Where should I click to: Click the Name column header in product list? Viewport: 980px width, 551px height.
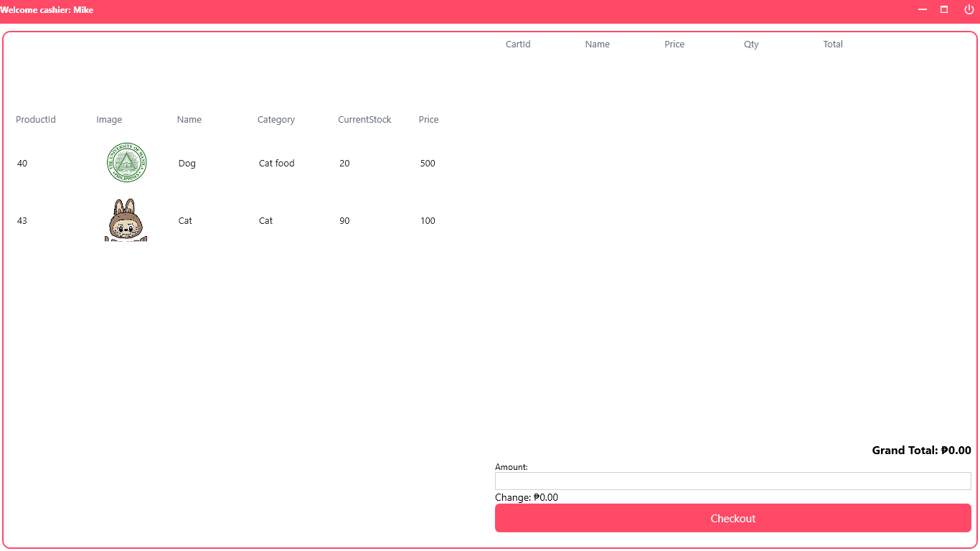[x=189, y=119]
